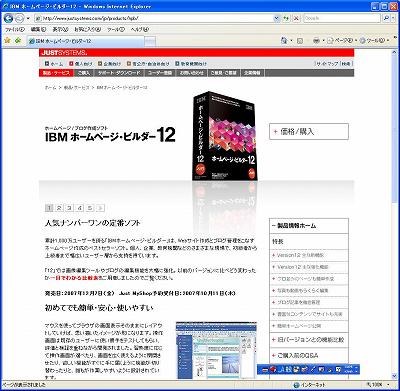Click the Refresh page icon
The image size is (400, 391).
[x=286, y=19]
